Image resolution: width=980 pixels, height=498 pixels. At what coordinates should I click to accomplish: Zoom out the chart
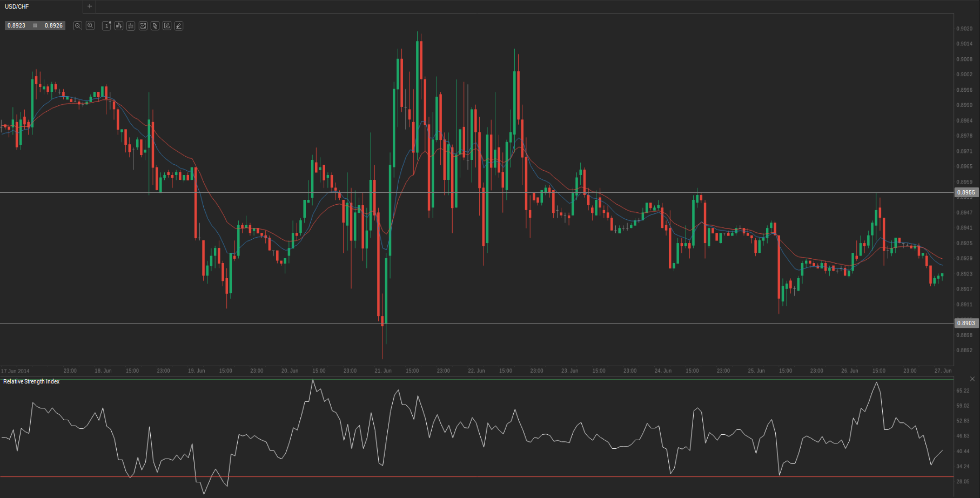click(x=78, y=26)
